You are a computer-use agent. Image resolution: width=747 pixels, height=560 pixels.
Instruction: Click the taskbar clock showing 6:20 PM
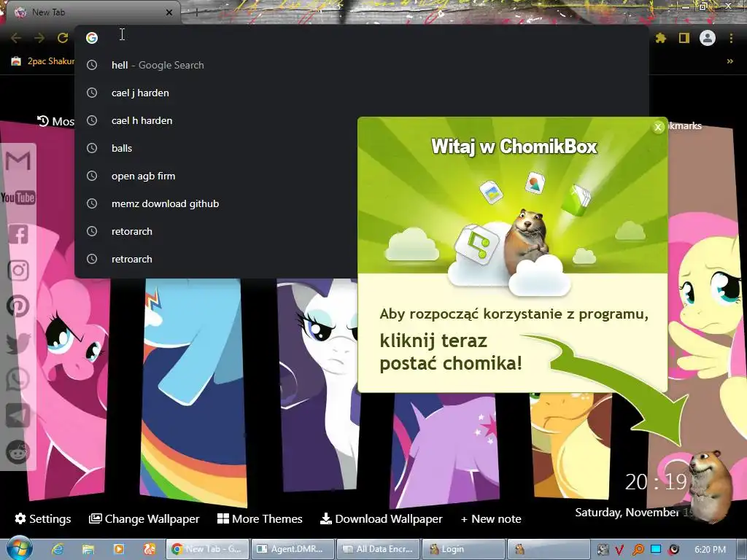(711, 550)
